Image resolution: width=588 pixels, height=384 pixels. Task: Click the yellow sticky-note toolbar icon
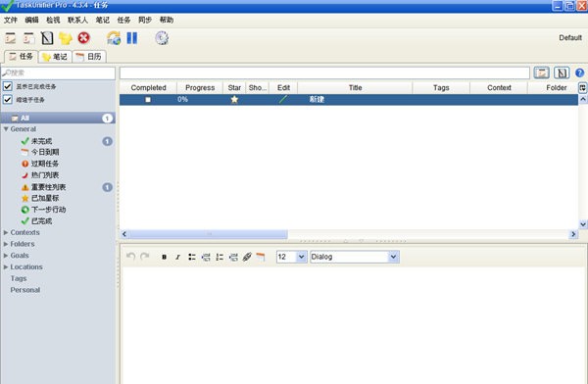click(x=66, y=38)
